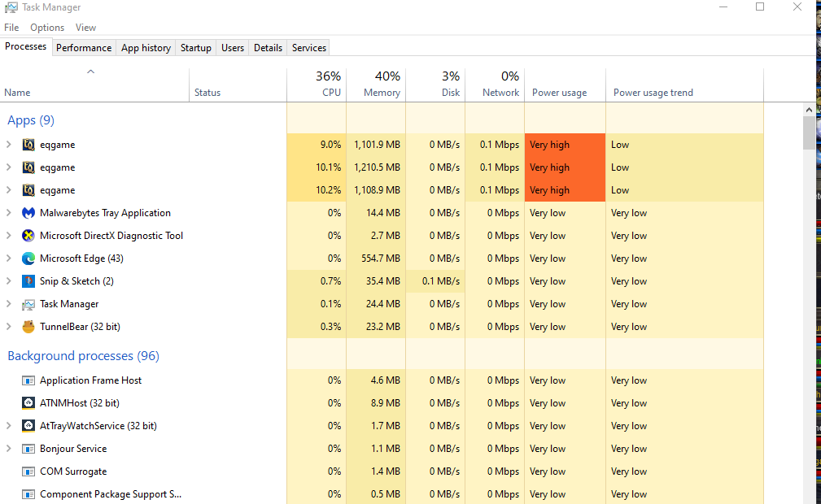Expand the eqgame row using 1,210.5 MB
Screen dimensions: 821x504
coord(8,167)
